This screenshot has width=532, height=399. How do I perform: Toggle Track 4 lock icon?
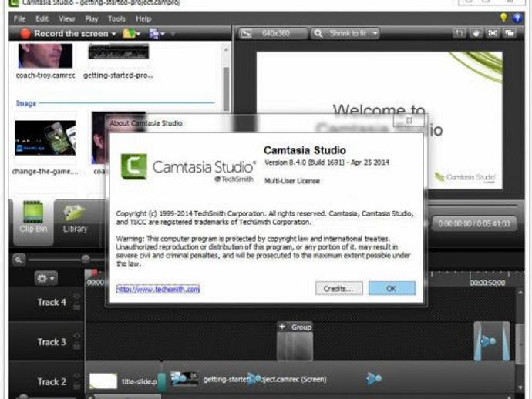(76, 307)
